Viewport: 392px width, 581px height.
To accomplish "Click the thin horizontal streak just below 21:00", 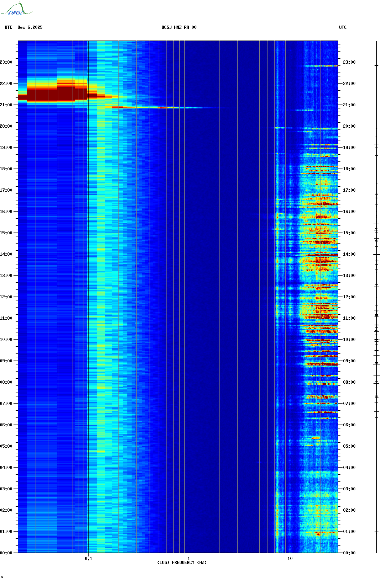I will pos(164,107).
